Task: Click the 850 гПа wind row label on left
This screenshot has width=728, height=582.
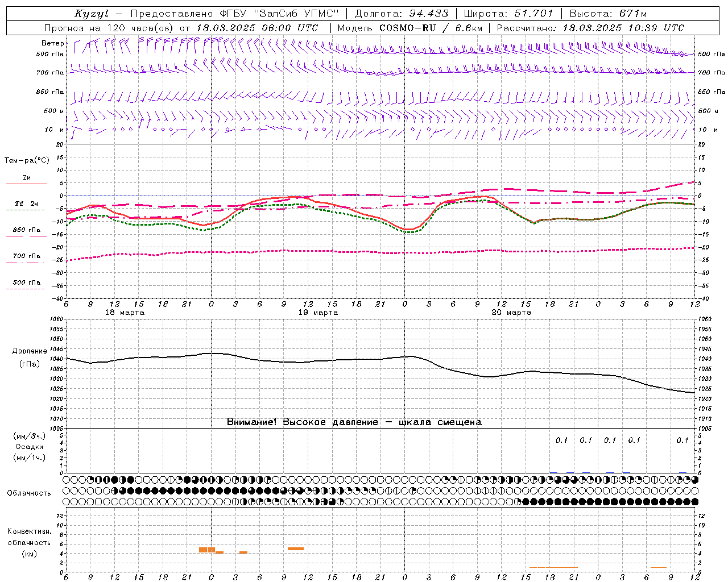Action: (50, 92)
